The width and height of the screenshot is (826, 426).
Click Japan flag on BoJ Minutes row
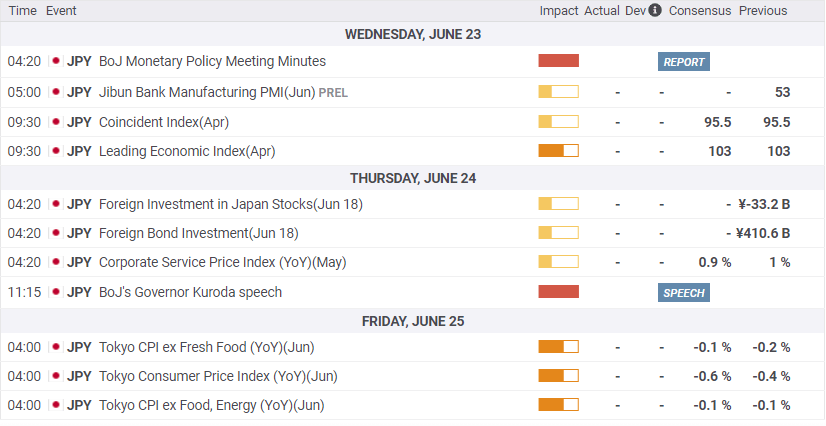[55, 61]
